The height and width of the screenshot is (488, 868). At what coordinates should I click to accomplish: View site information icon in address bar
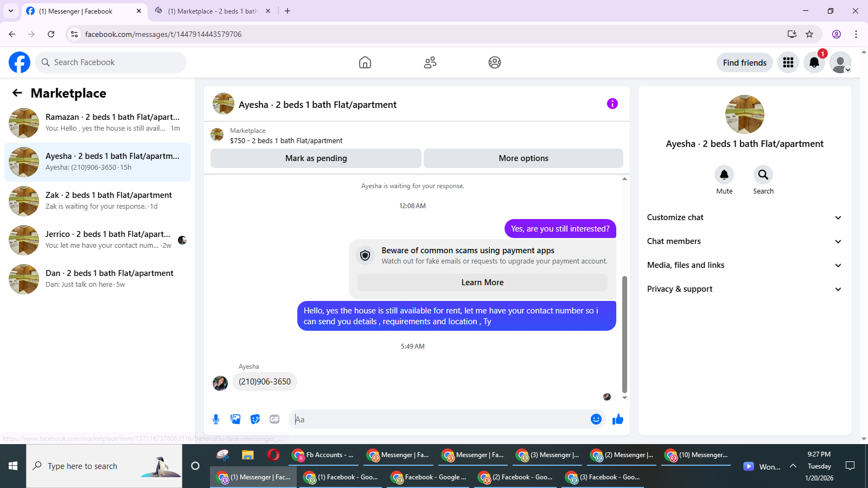click(74, 34)
